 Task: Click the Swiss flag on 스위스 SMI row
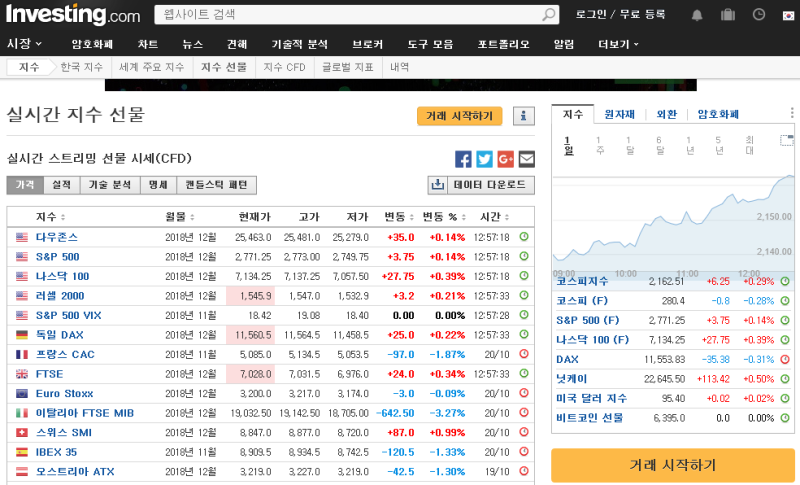point(22,432)
